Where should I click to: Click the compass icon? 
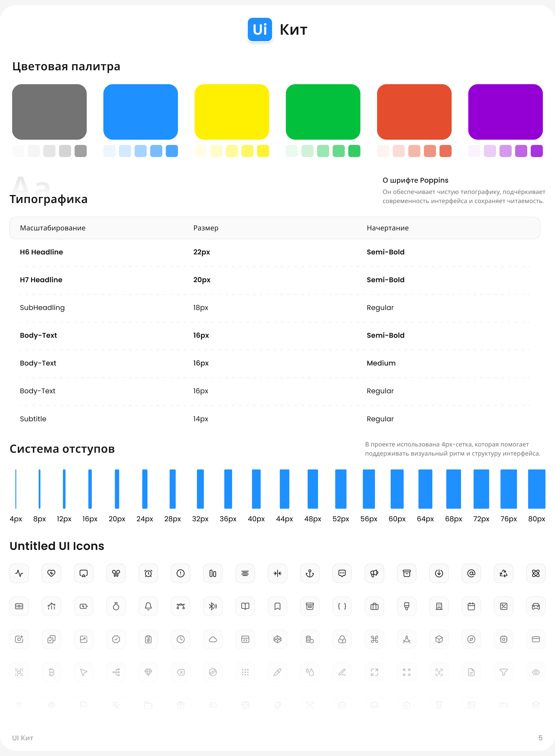471,639
